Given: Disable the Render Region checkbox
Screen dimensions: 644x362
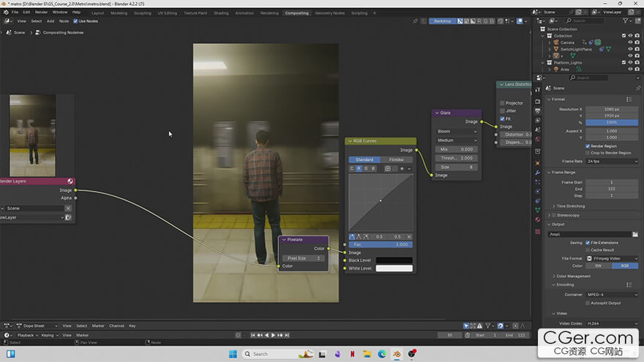Looking at the screenshot, I should [588, 146].
